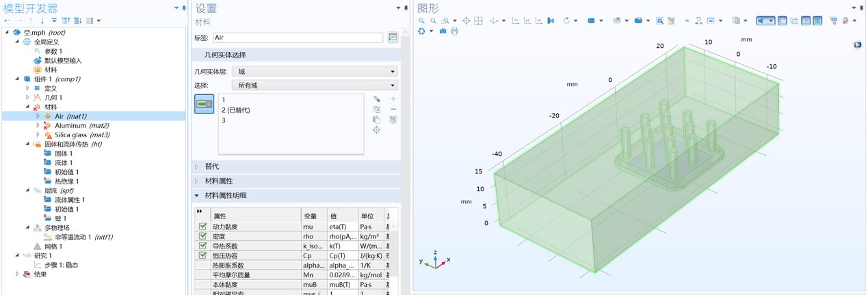Click the Previous Node left arrow in Model Builder

(7, 20)
